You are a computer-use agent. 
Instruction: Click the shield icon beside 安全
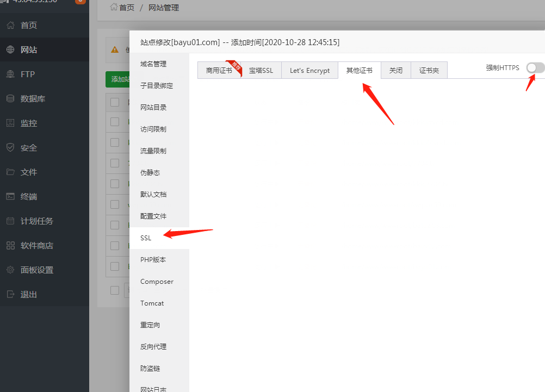tap(10, 147)
